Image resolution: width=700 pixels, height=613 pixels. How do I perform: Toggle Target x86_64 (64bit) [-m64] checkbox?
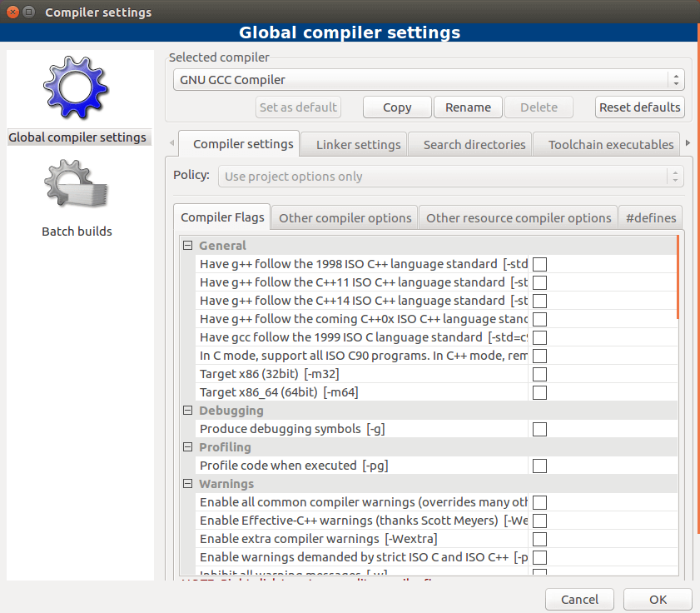pyautogui.click(x=539, y=392)
